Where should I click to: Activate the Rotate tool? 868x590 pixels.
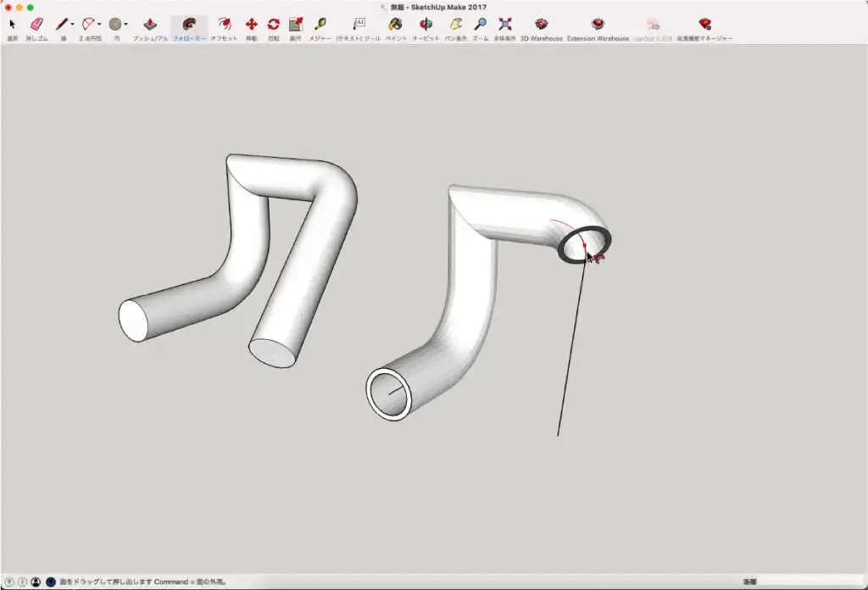pos(273,25)
